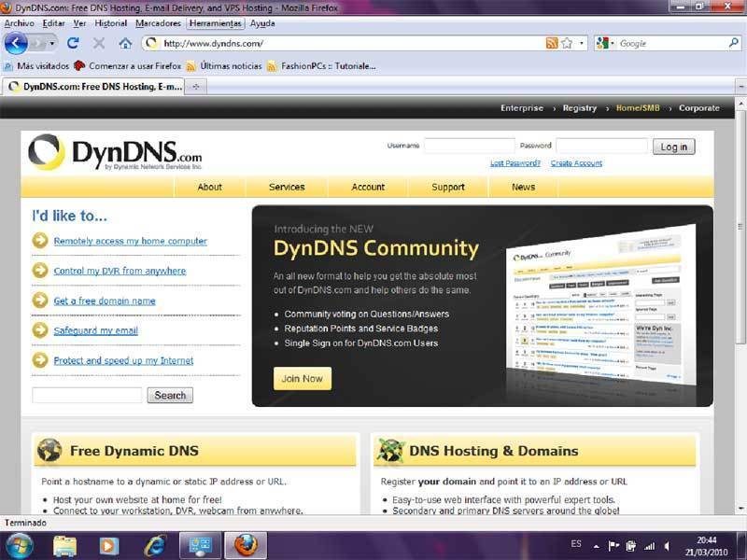This screenshot has height=560, width=747.
Task: Open the Google search engine selector dropdown
Action: click(x=604, y=43)
